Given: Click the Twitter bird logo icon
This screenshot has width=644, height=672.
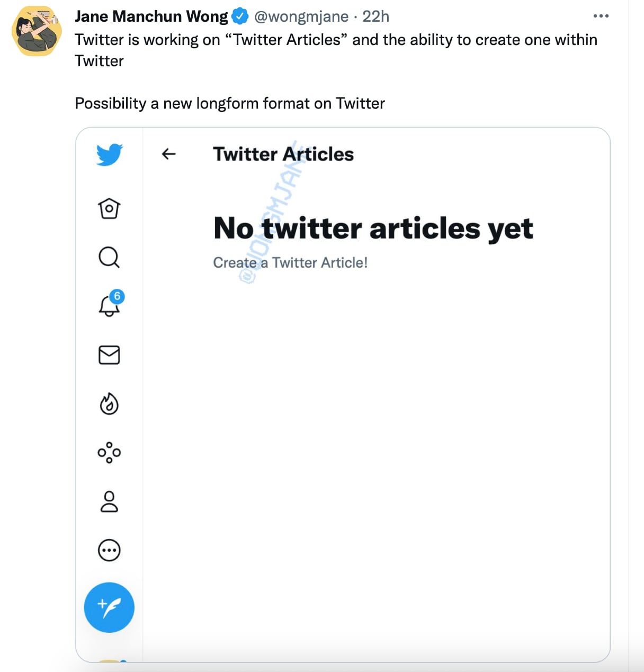Looking at the screenshot, I should (x=109, y=155).
